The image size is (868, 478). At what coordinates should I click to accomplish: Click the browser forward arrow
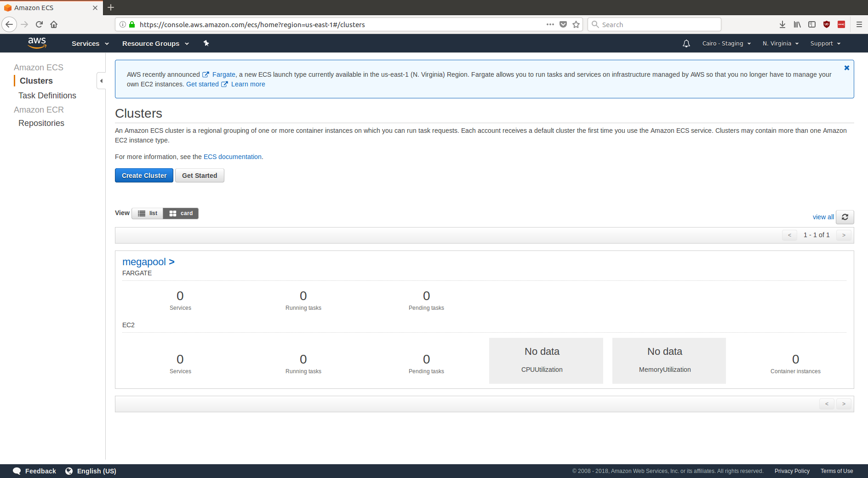point(24,24)
